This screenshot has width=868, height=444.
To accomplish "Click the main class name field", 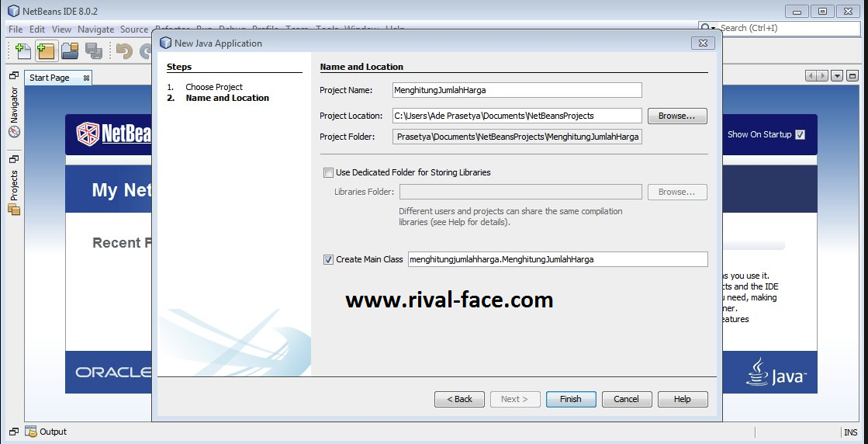I will 558,259.
